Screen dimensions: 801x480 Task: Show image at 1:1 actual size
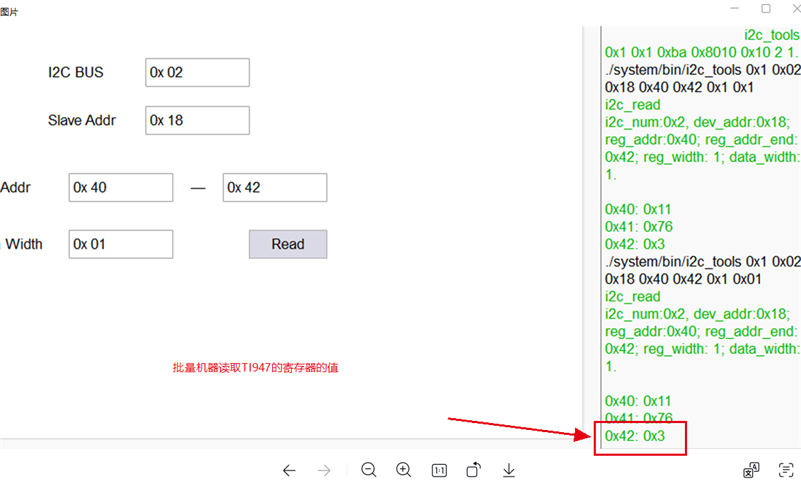tap(439, 470)
